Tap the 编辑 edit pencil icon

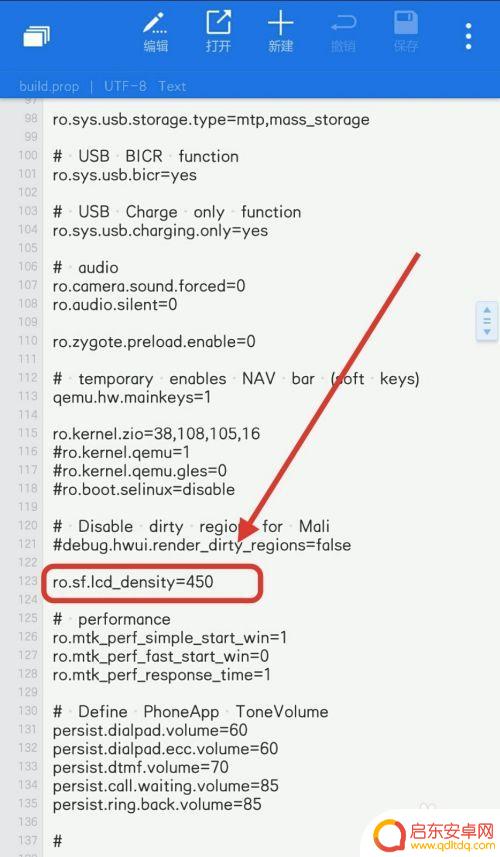click(156, 32)
